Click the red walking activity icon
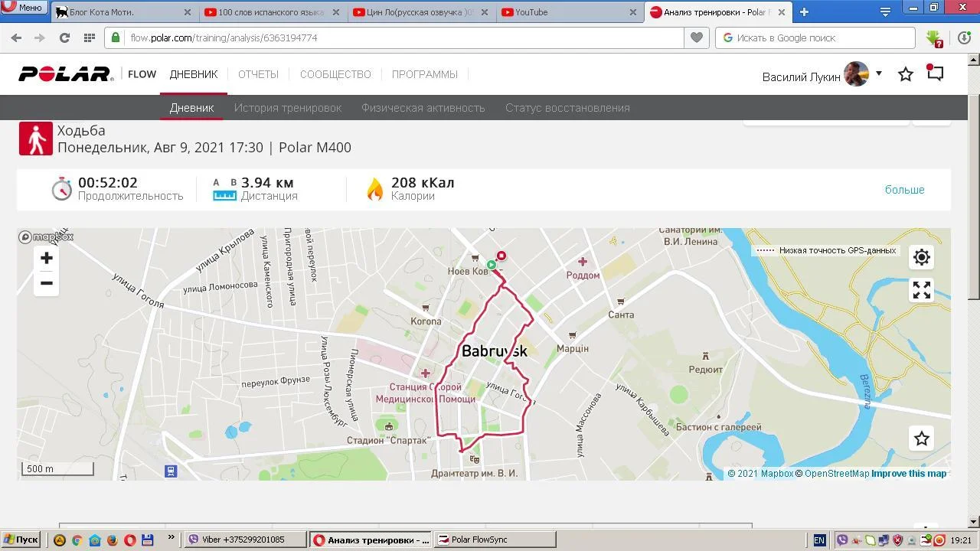The height and width of the screenshot is (551, 980). coord(36,139)
